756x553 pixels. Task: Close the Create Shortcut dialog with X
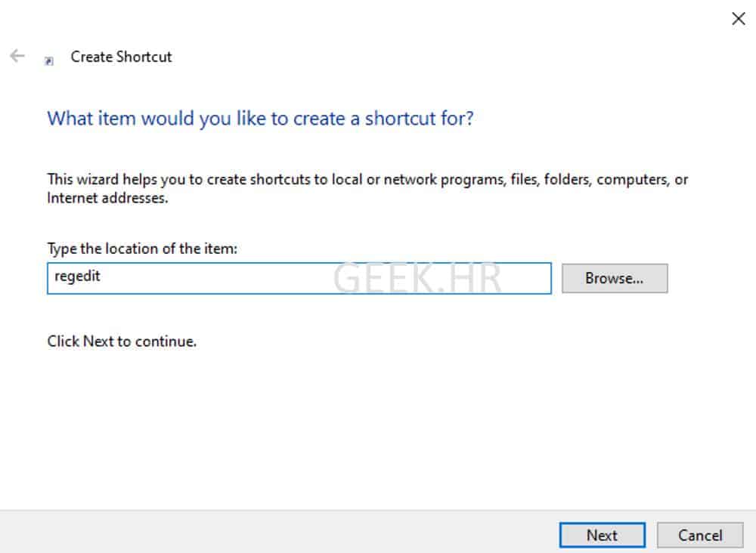click(x=738, y=19)
